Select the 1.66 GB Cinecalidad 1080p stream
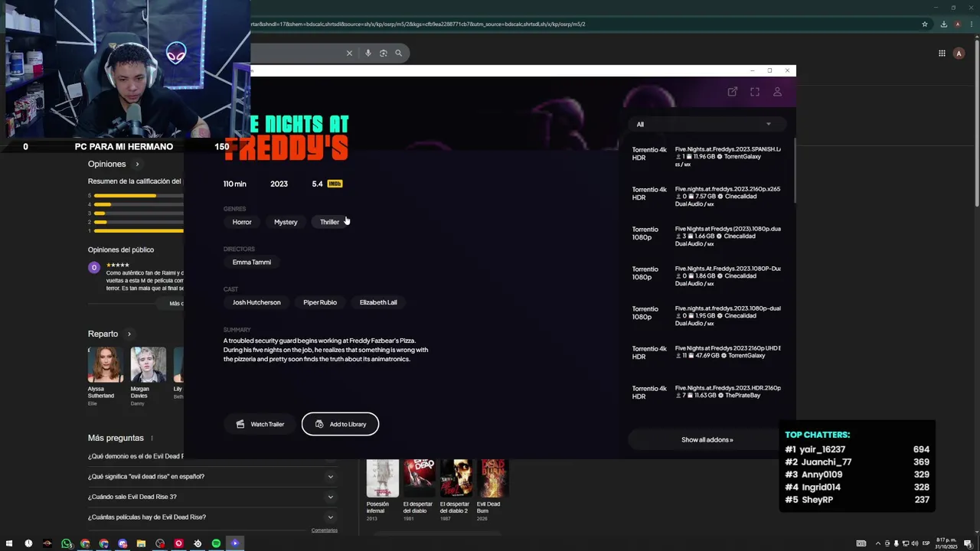 point(706,236)
